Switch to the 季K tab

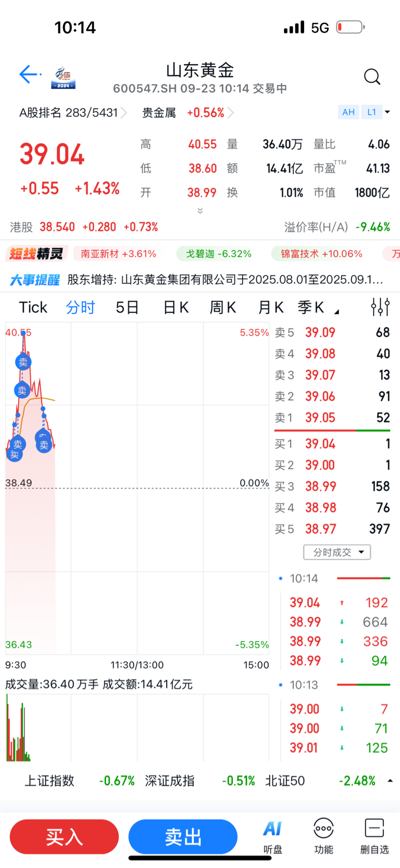(311, 308)
